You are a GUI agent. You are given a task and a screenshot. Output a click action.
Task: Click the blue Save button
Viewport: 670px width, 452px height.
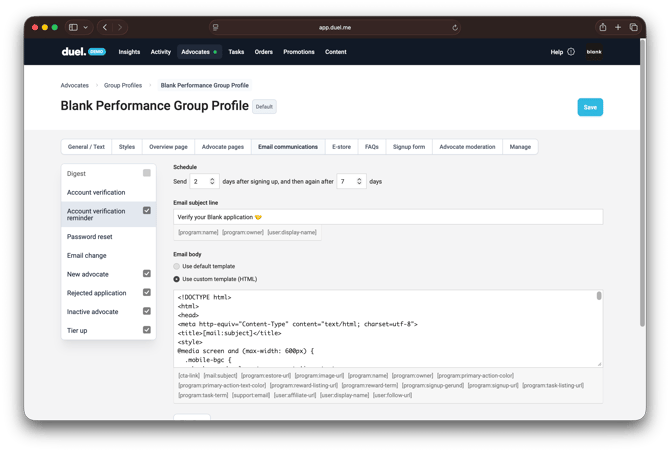point(590,107)
